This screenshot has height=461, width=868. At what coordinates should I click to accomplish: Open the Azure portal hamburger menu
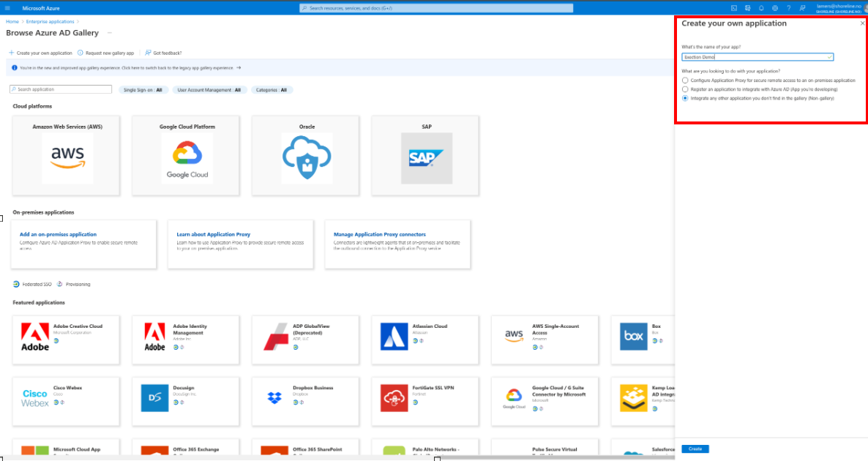[7, 8]
